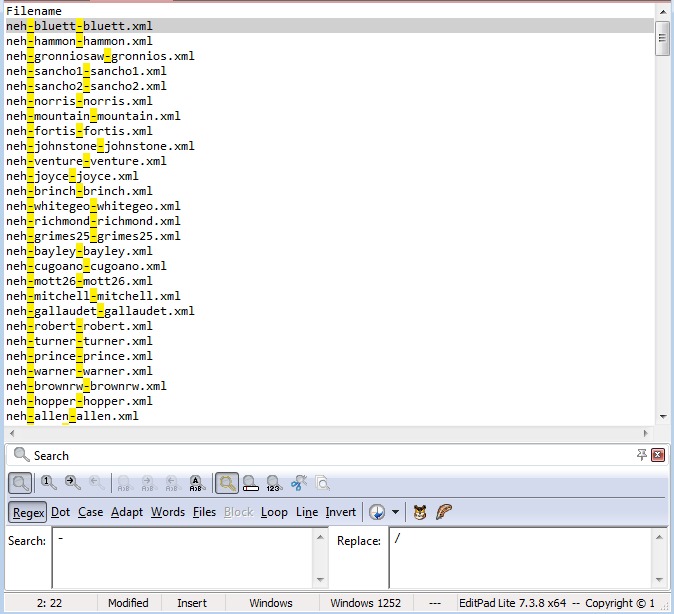674x614 pixels.
Task: Click the Replace All A>B icon
Action: [x=196, y=483]
